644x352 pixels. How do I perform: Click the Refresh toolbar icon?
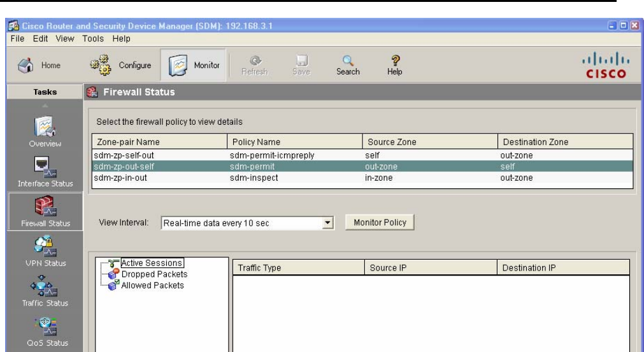(255, 66)
